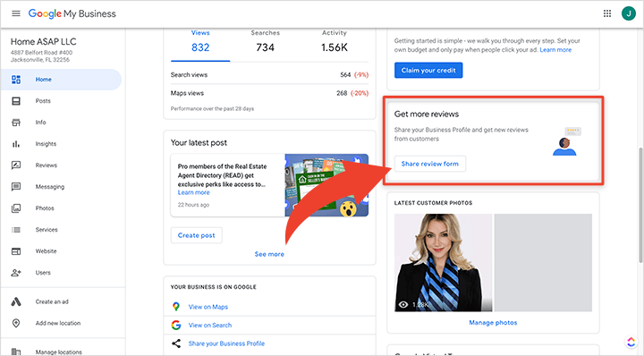Click the Info storefront icon
This screenshot has width=644, height=356.
point(16,123)
